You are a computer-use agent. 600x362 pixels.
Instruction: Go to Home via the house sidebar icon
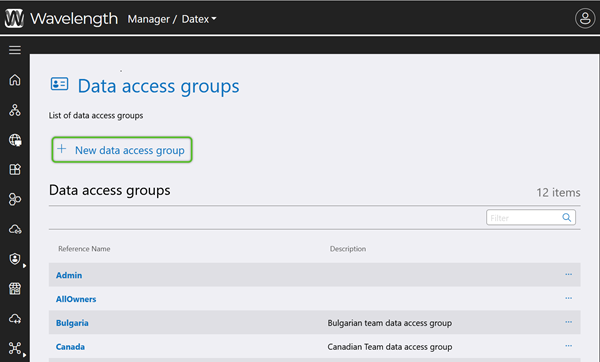pos(15,80)
